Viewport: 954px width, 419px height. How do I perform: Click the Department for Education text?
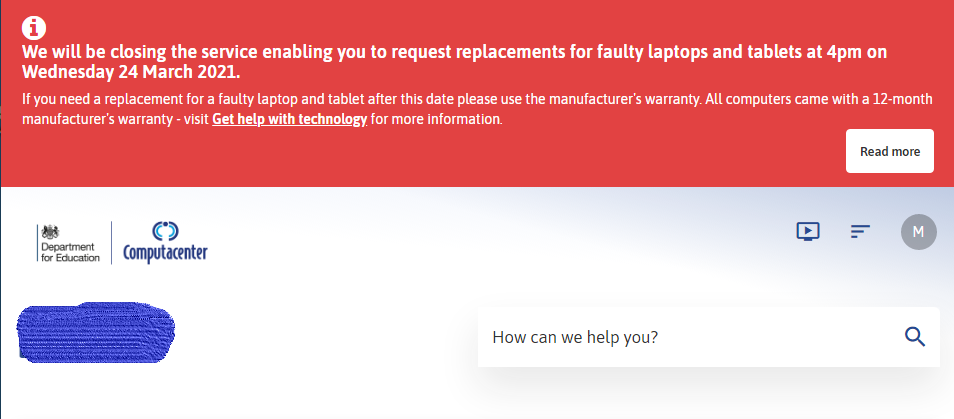(69, 252)
